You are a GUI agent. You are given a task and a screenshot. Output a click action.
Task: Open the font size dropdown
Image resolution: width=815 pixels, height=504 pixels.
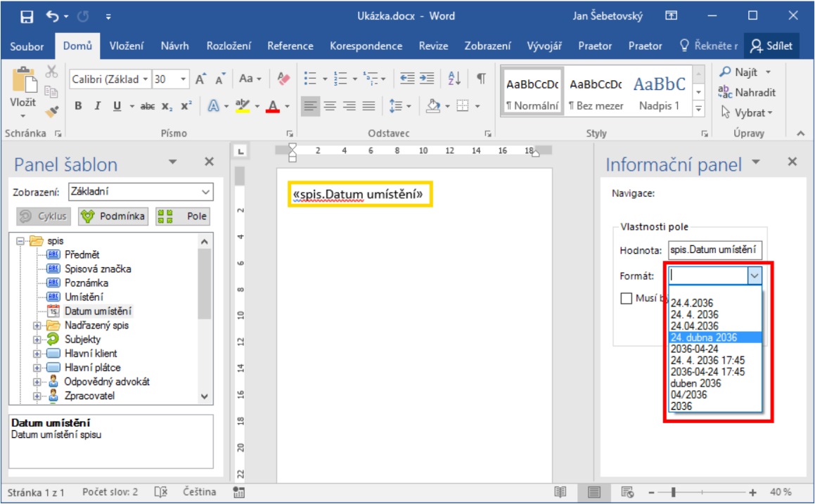[x=184, y=79]
